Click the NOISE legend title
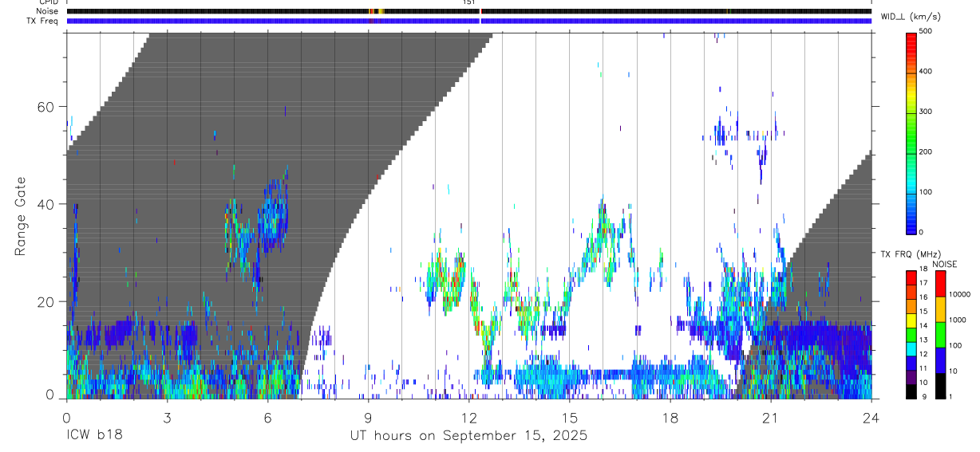Image resolution: width=980 pixels, height=452 pixels. coord(946,264)
